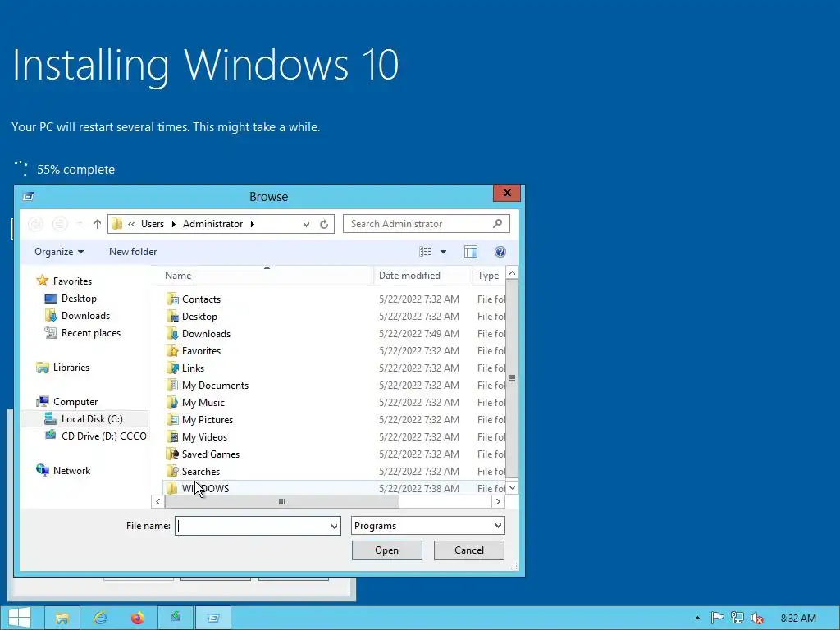This screenshot has width=840, height=630.
Task: Click the File name input field
Action: tap(252, 526)
